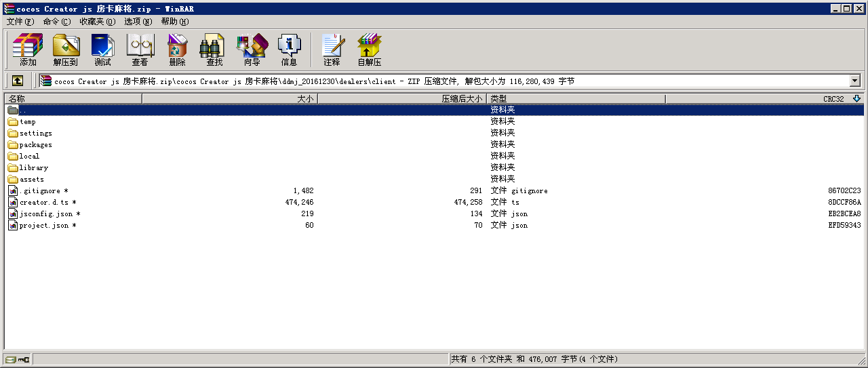Select the assets folder
Screen dimensions: 868x368
click(31, 180)
